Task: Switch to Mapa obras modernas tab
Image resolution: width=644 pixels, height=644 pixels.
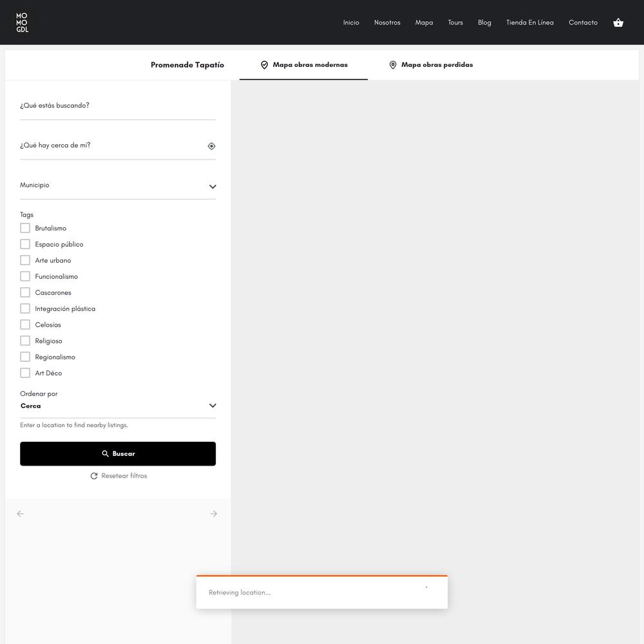Action: (x=303, y=65)
